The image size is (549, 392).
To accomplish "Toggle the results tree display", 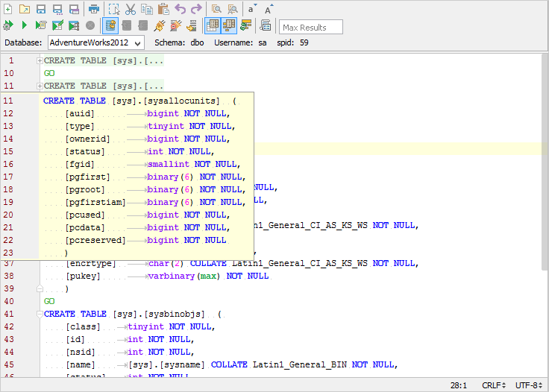I will coord(229,25).
